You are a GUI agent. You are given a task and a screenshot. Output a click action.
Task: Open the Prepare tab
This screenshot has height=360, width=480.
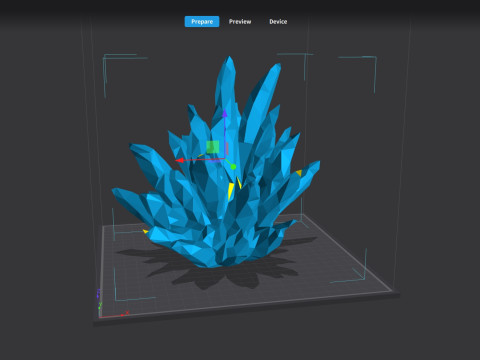coord(202,22)
